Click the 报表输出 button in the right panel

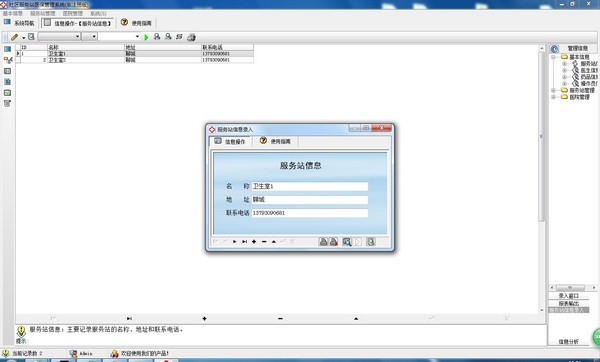569,303
